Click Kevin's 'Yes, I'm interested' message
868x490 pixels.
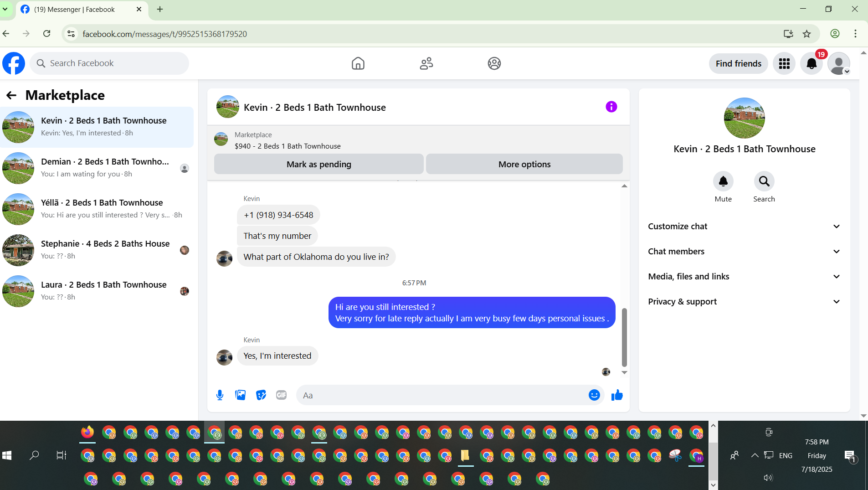[x=277, y=356]
